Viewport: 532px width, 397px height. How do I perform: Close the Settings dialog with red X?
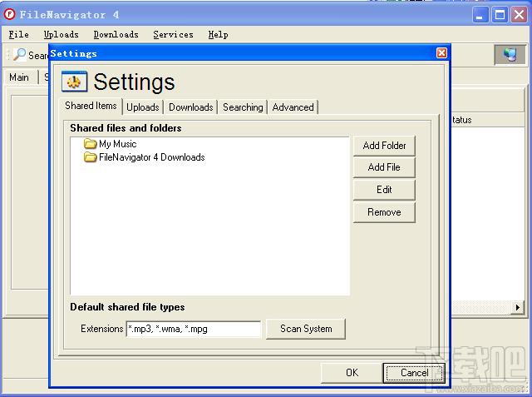tap(441, 53)
